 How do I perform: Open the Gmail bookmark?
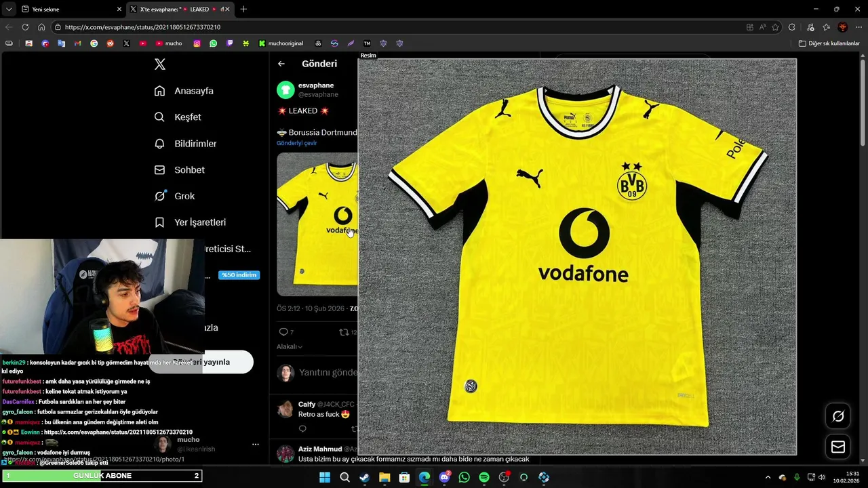78,43
